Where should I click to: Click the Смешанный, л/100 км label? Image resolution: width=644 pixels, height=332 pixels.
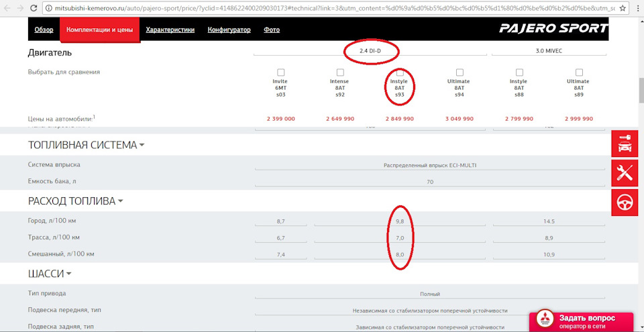61,254
